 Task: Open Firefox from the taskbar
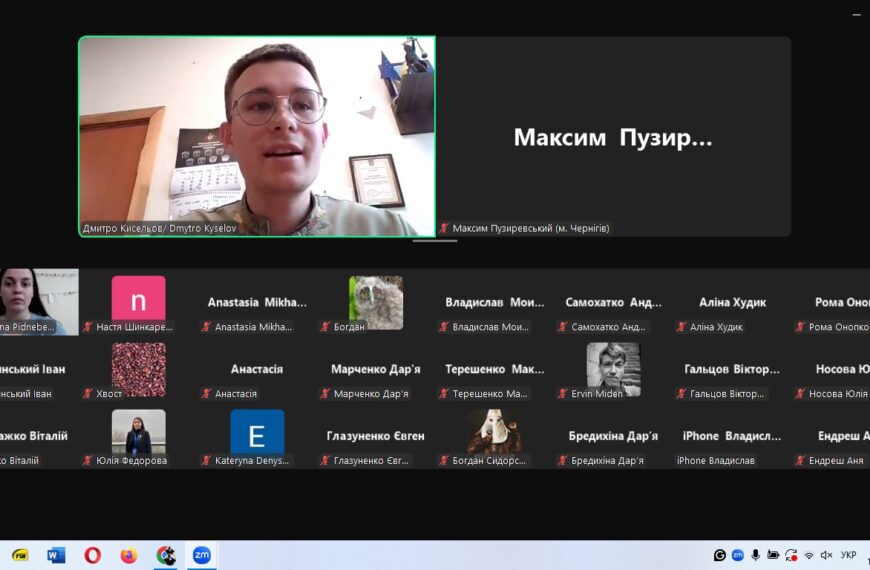[129, 555]
